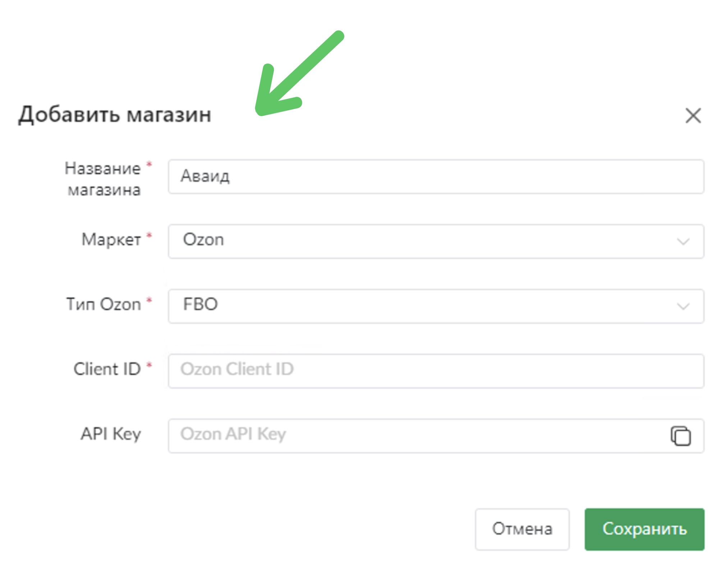
Task: Click the red asterisk beside Маркет
Action: (149, 236)
